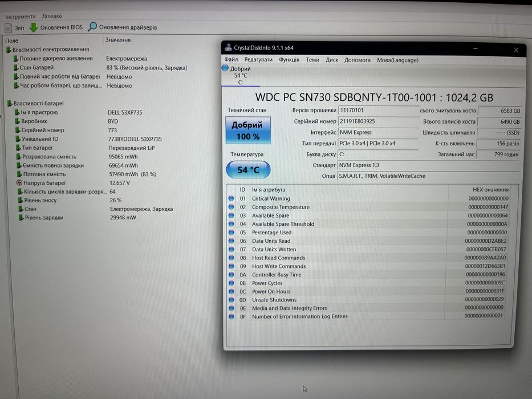Click the blue status dot for Data Units Read
This screenshot has width=532, height=399.
(x=231, y=241)
